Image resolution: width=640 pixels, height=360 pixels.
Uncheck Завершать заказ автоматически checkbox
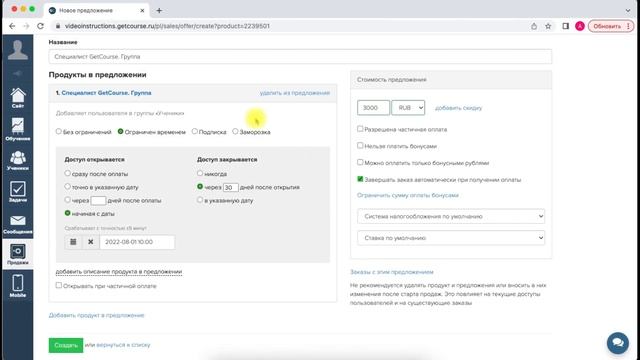[360, 179]
